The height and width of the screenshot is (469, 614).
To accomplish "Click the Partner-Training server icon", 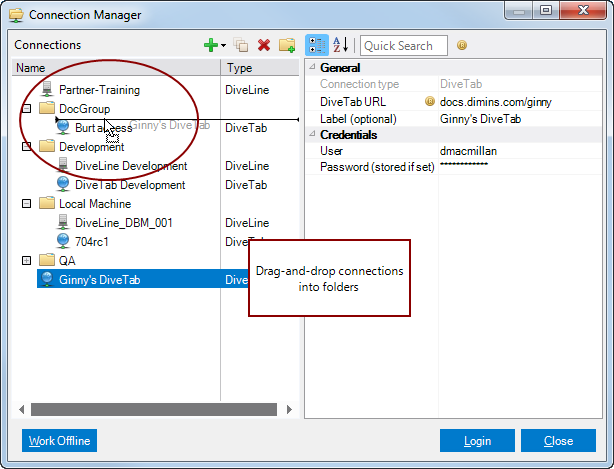I will click(47, 89).
